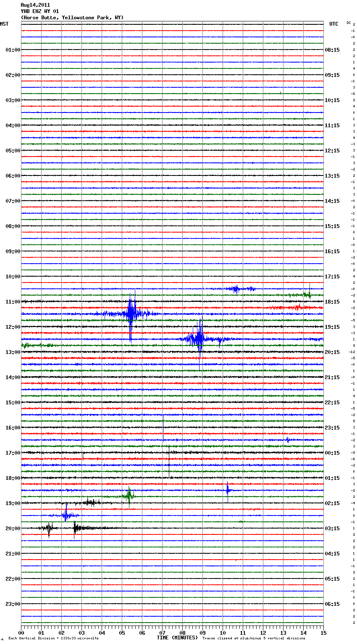Viewport: 357px width, 644px height.
Task: Click the small blue event after 16:00 near minute 13
Action: (288, 440)
